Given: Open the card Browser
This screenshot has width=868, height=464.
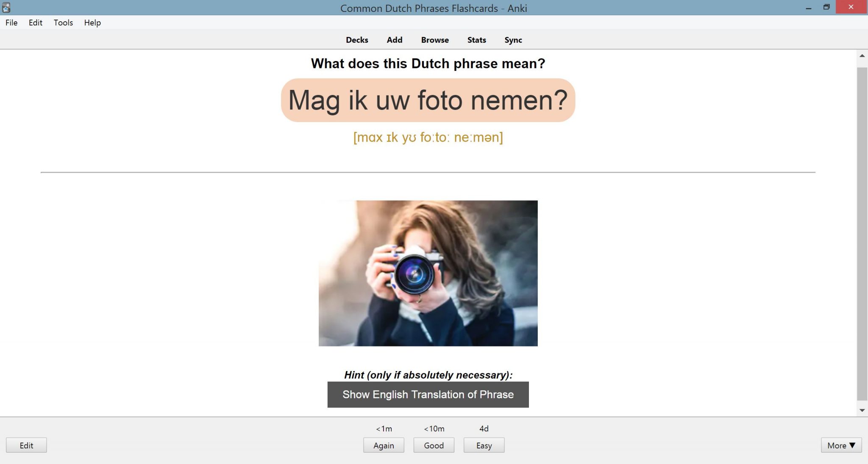Looking at the screenshot, I should pyautogui.click(x=434, y=39).
